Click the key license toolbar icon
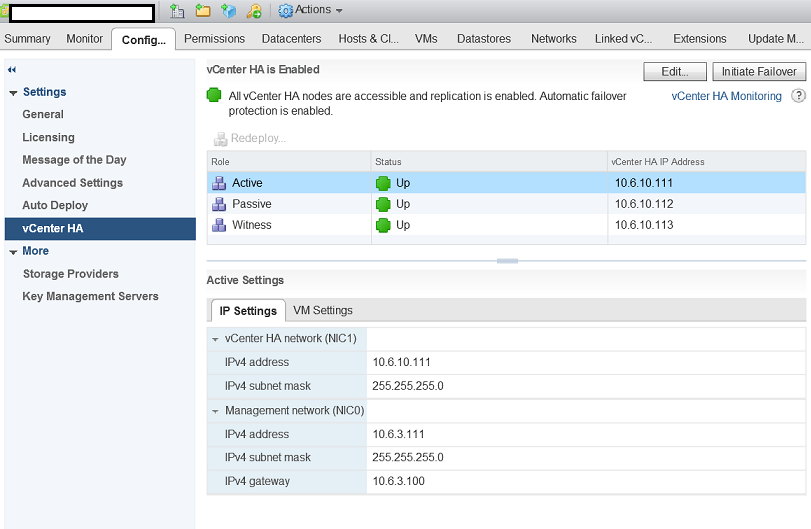The image size is (811, 529). pyautogui.click(x=255, y=10)
